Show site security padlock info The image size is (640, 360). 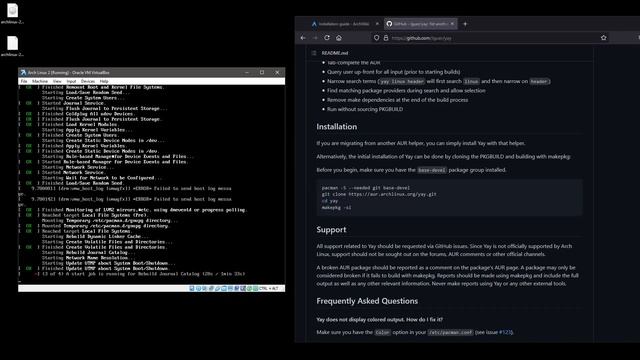[x=386, y=38]
